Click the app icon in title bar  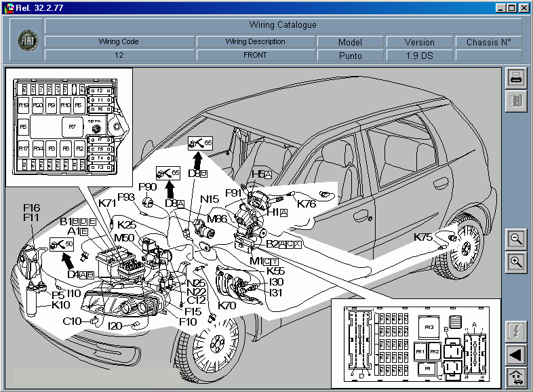click(x=9, y=8)
